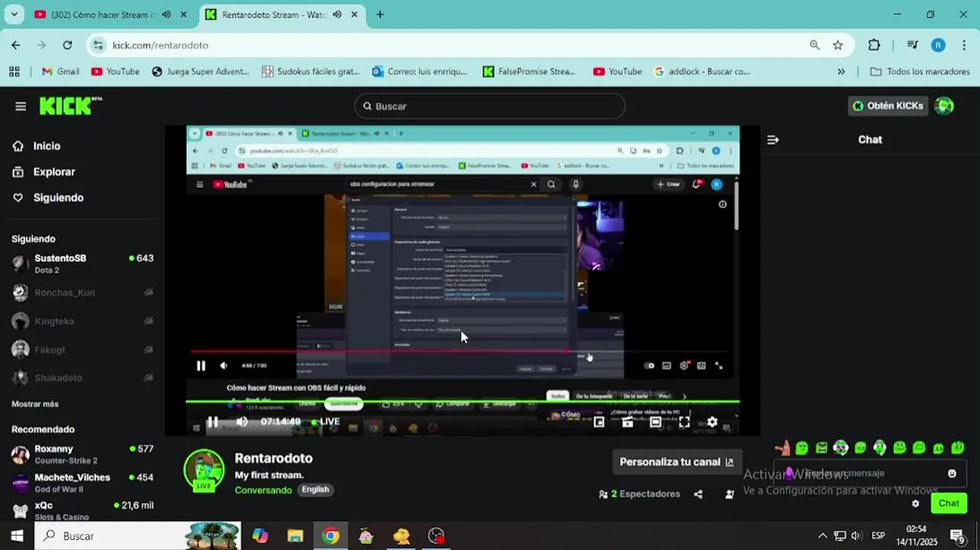Click Personaliza tu canal button
The height and width of the screenshot is (550, 980).
point(676,462)
